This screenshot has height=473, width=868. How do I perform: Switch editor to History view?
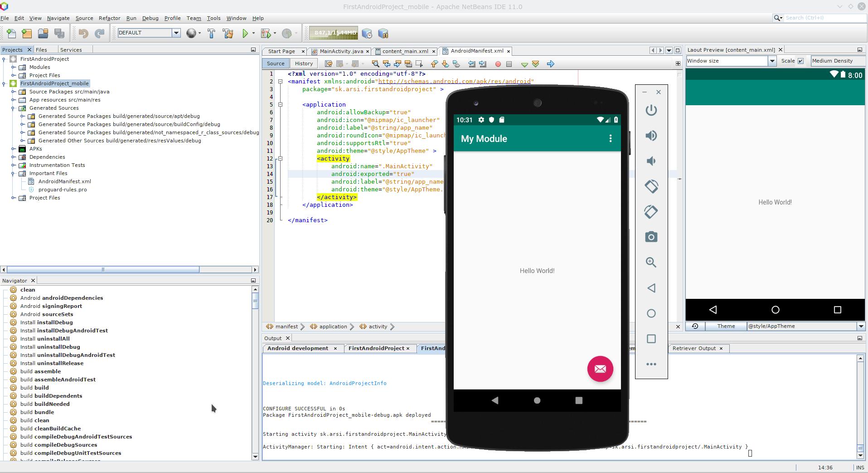[304, 64]
